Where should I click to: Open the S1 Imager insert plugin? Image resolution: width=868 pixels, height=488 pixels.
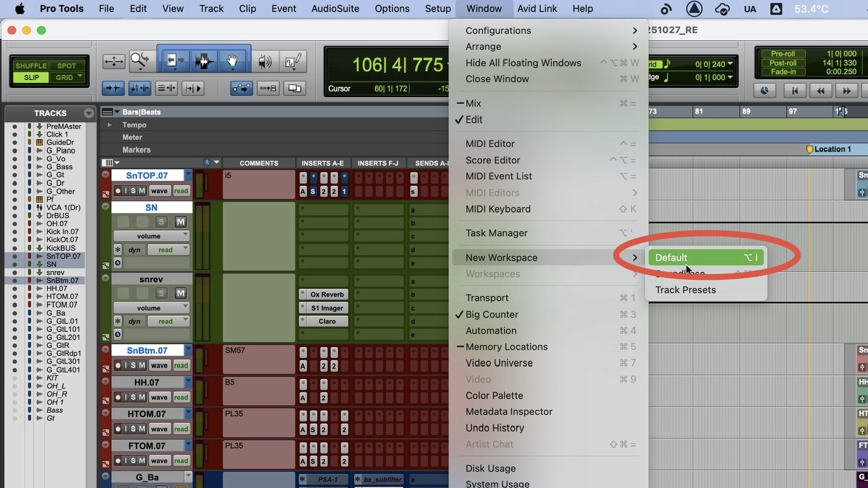pos(326,308)
